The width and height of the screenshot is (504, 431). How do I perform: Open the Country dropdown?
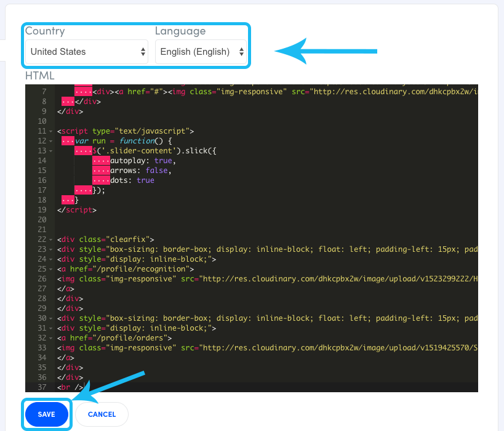point(86,52)
